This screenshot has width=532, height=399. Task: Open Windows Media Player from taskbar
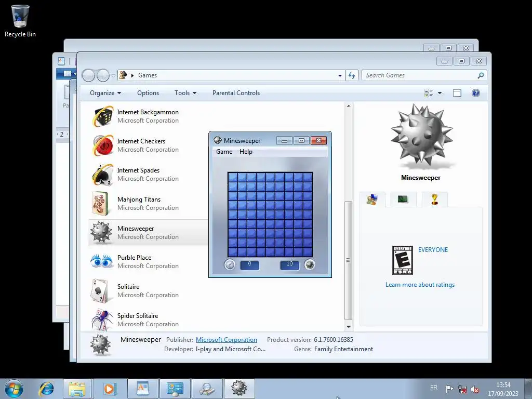109,389
